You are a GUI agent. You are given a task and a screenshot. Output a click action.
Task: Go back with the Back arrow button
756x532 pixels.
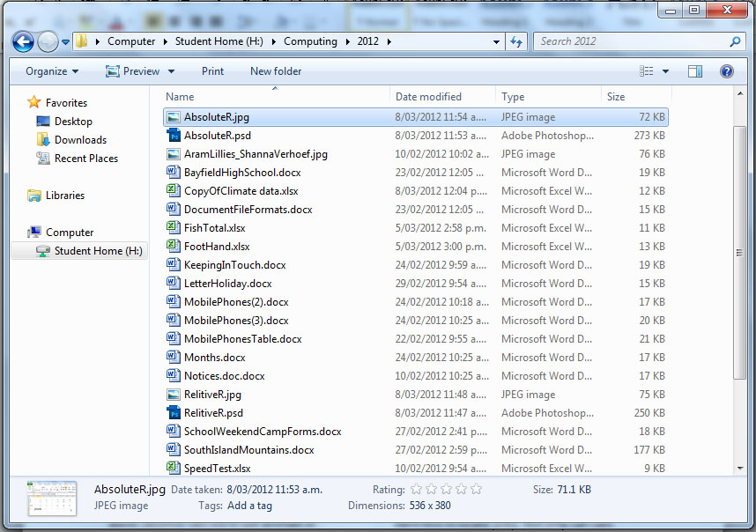coord(23,42)
